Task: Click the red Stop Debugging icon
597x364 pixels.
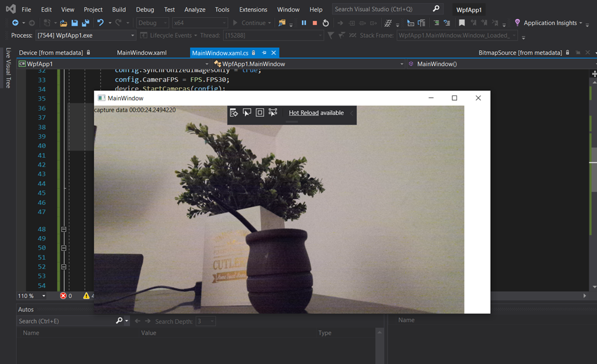Action: click(x=315, y=23)
